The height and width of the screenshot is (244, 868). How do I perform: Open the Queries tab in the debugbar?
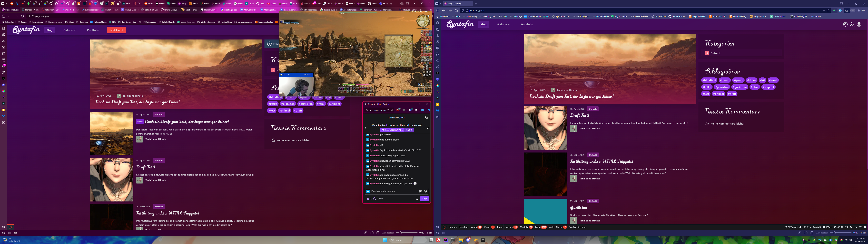click(x=508, y=227)
